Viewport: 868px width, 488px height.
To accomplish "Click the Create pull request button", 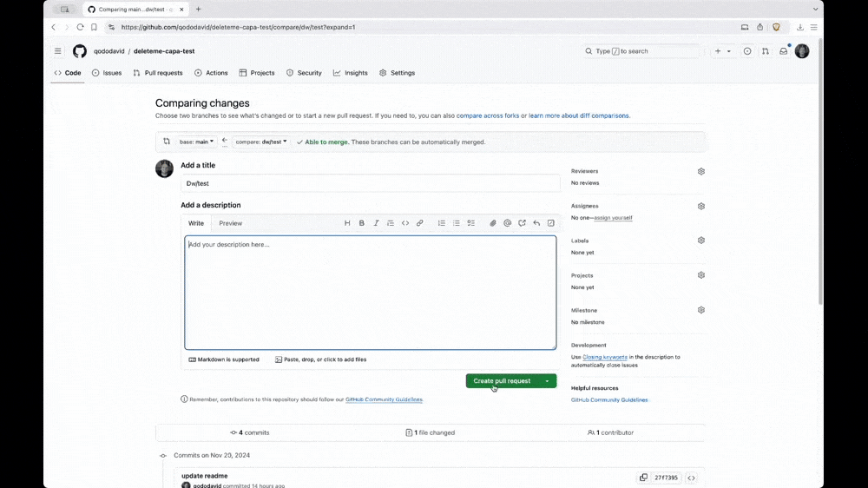I will coord(502,381).
